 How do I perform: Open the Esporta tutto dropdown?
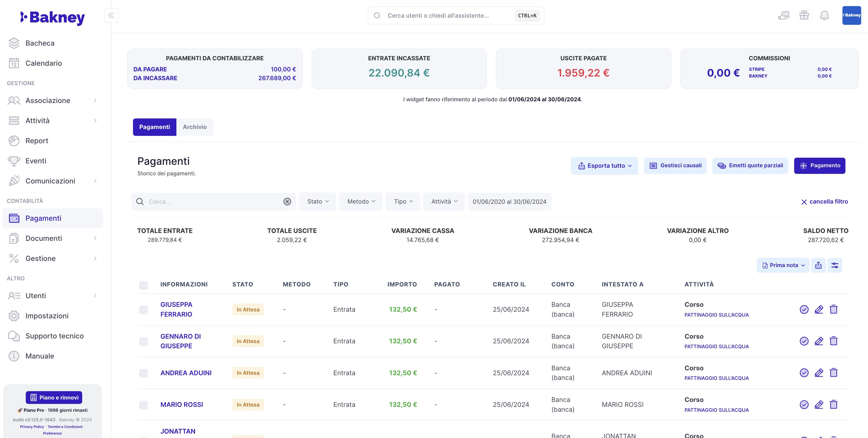[605, 166]
